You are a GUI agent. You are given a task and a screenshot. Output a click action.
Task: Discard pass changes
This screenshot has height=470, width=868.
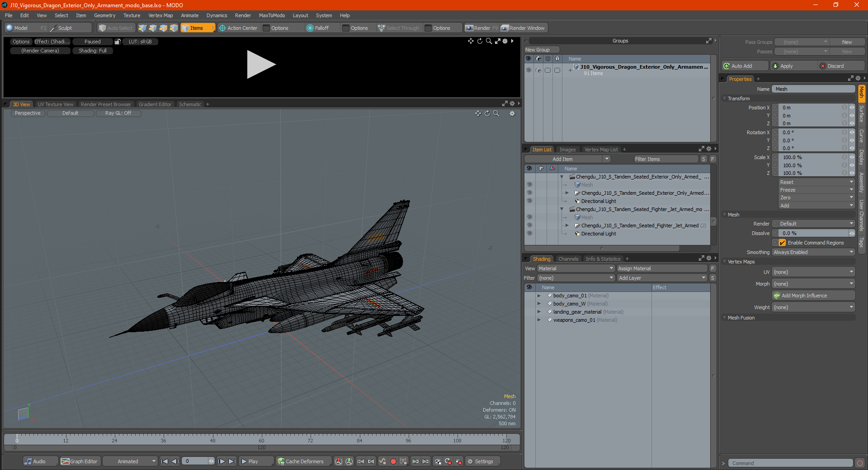(841, 66)
